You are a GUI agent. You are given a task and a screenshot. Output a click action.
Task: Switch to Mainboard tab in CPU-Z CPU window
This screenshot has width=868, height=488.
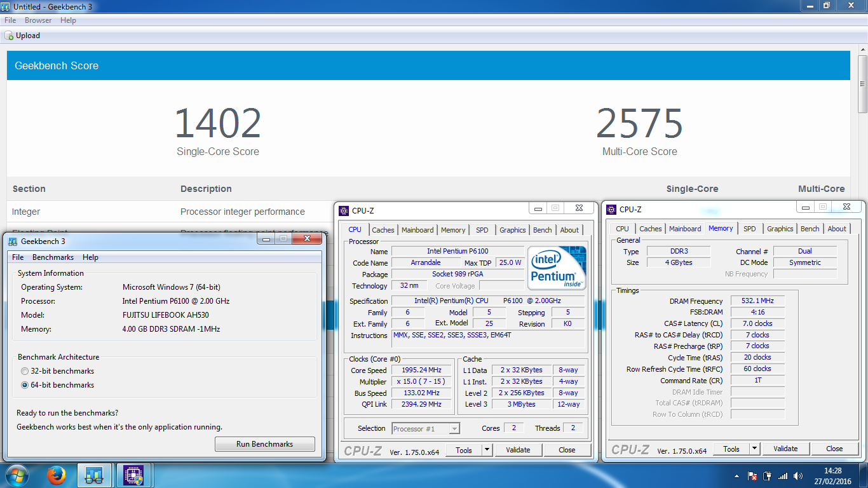tap(417, 230)
